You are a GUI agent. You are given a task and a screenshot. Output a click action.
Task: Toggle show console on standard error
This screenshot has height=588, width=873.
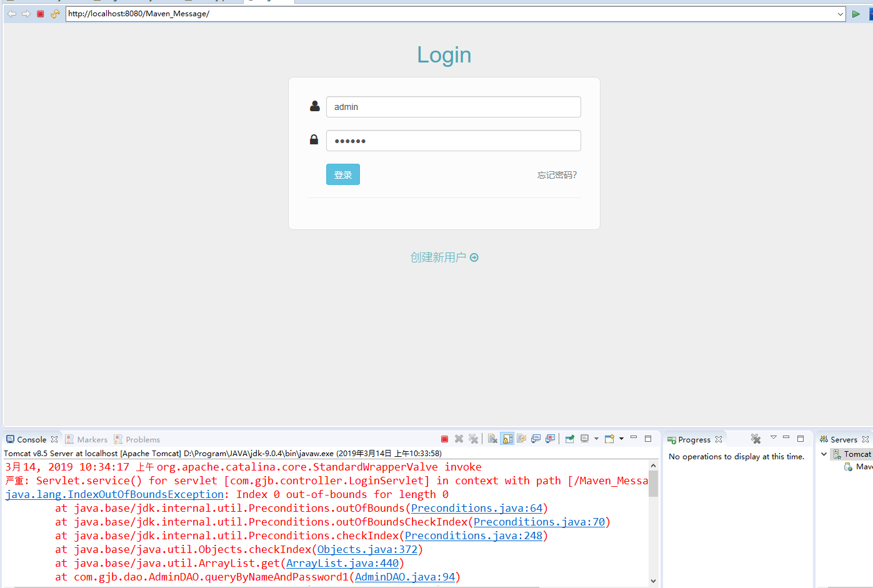click(550, 439)
